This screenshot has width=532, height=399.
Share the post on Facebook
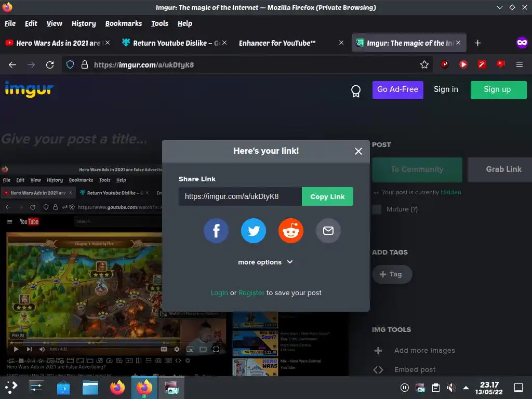pos(216,231)
